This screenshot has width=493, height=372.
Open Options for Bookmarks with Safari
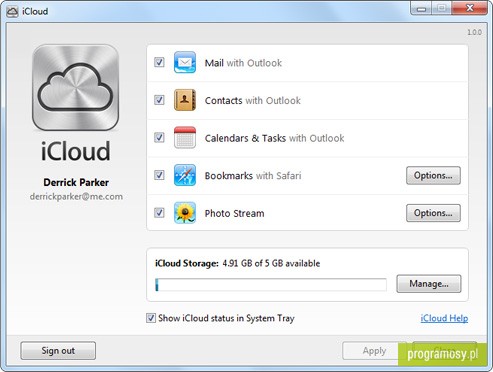[x=433, y=175]
